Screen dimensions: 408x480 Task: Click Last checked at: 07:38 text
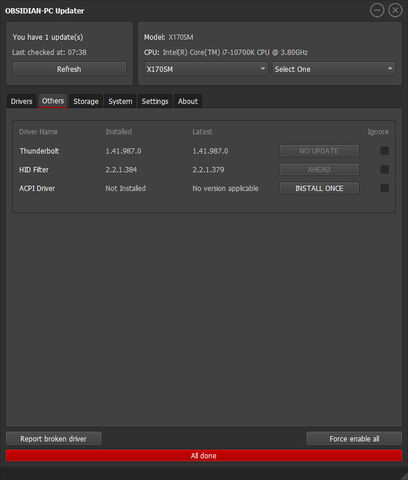(49, 52)
